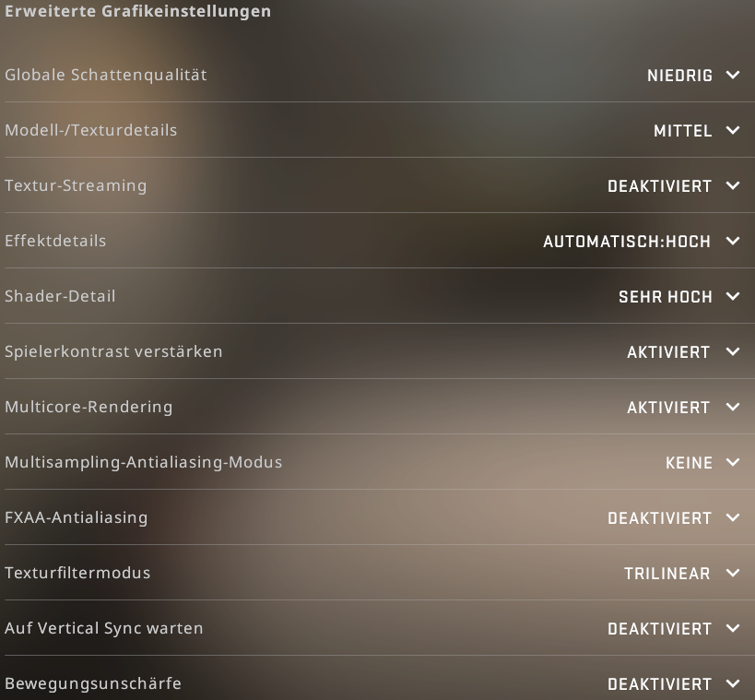The width and height of the screenshot is (755, 700).
Task: Expand the Modell-/Texturdetails chevron
Action: pos(733,131)
